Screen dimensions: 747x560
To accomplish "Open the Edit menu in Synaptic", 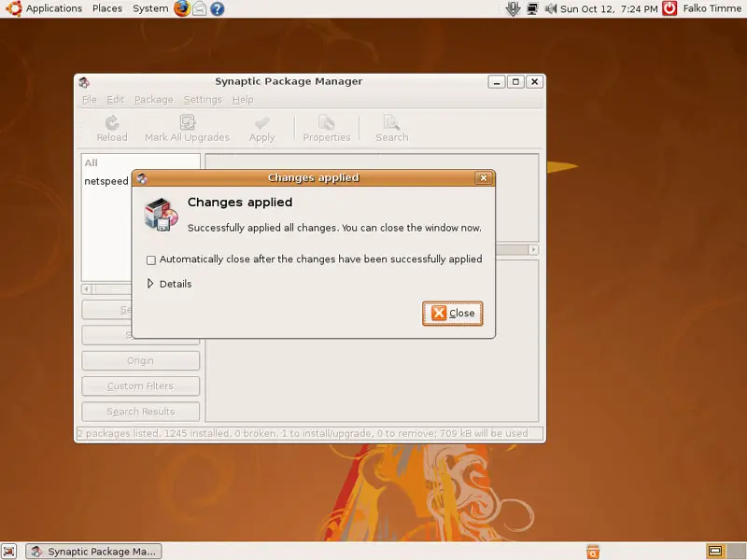I will point(115,100).
